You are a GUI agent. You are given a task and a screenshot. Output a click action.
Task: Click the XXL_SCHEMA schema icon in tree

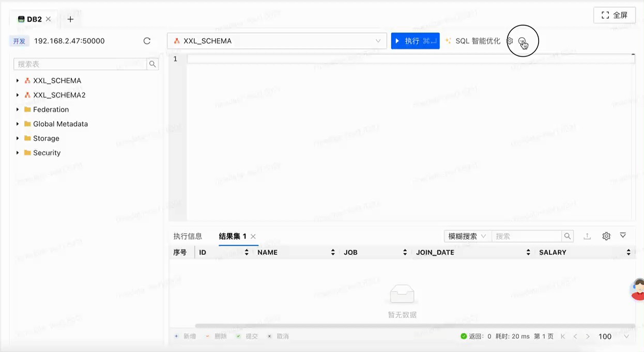pyautogui.click(x=27, y=81)
